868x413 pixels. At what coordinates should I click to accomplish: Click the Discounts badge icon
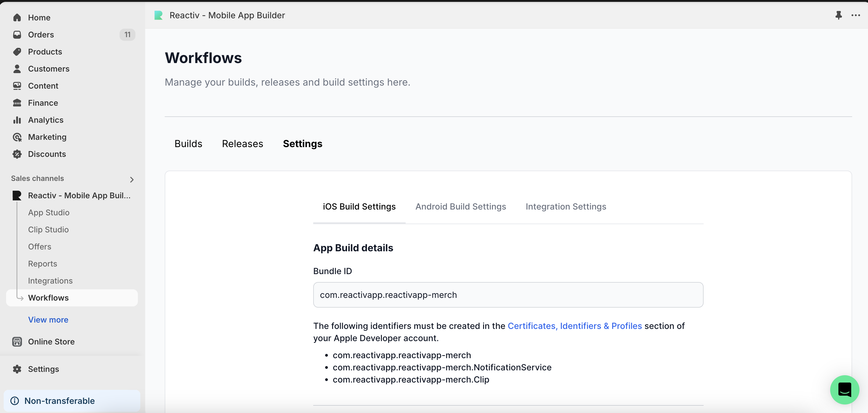pyautogui.click(x=17, y=154)
